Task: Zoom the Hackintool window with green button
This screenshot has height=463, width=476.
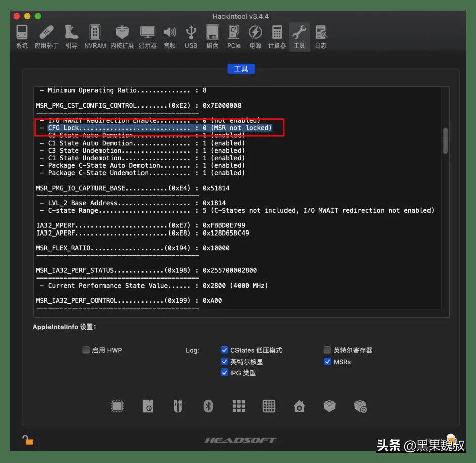Action: (38, 16)
